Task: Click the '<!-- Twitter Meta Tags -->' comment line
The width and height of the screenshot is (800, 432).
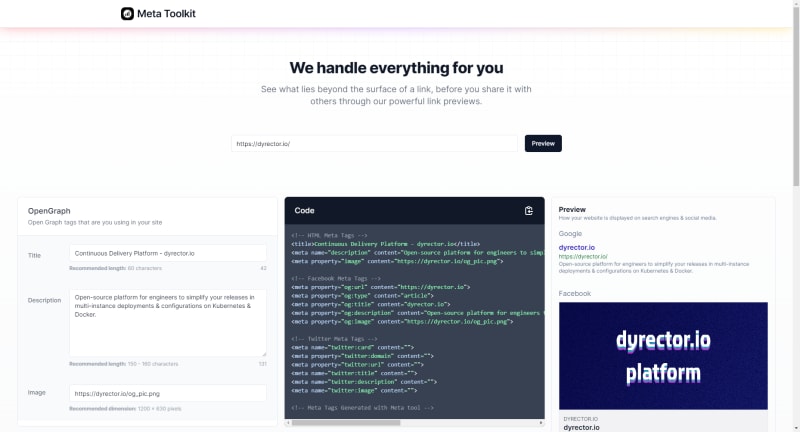Action: (334, 339)
